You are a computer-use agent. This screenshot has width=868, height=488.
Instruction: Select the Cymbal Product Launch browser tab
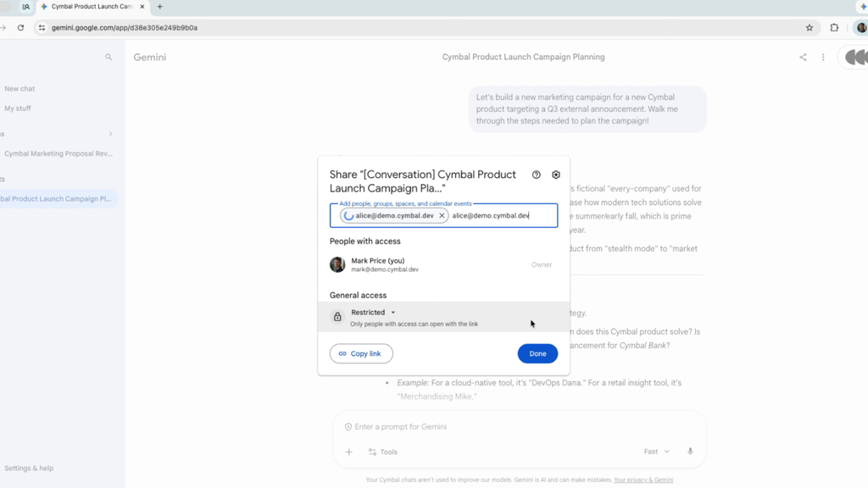[x=92, y=7]
